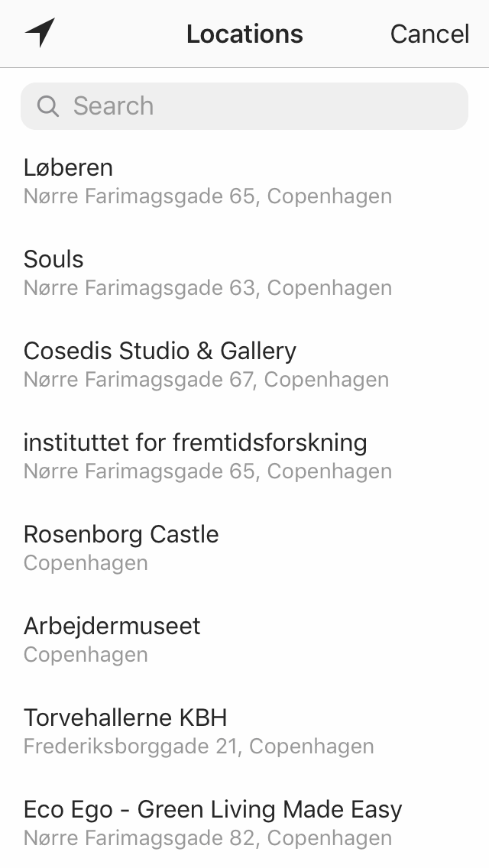Choose Arbejdermuseet in Copenhagen

112,627
